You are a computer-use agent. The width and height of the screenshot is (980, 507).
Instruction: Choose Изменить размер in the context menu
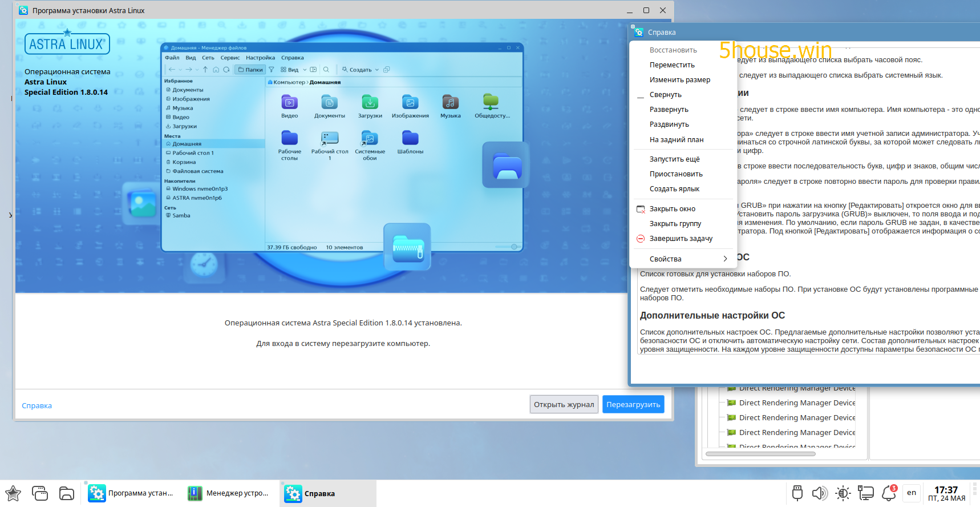[x=680, y=80]
